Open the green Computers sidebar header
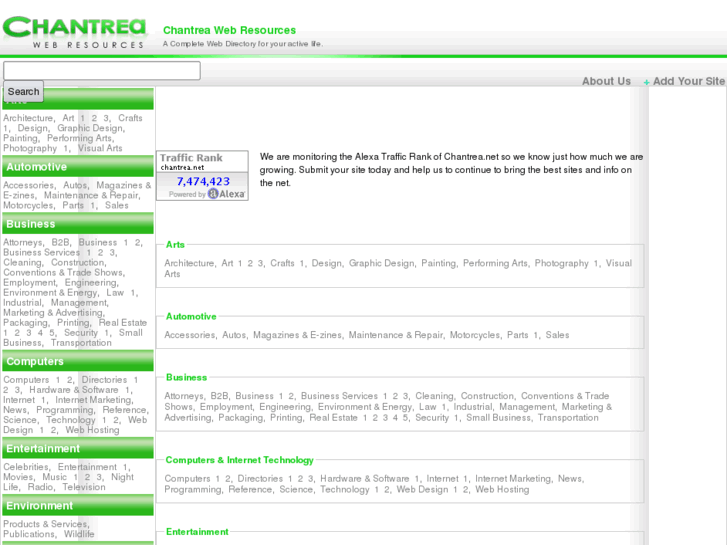Screen dimensions: 727x545 [x=78, y=361]
